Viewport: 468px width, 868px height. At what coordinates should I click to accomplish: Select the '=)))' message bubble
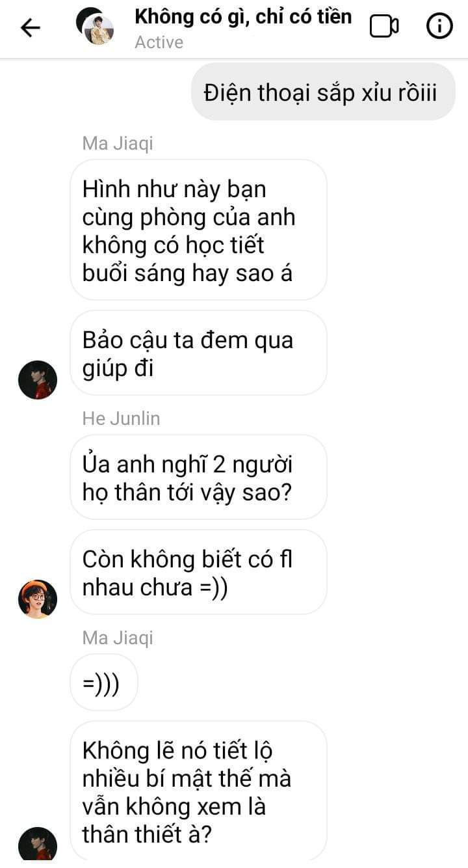(104, 683)
